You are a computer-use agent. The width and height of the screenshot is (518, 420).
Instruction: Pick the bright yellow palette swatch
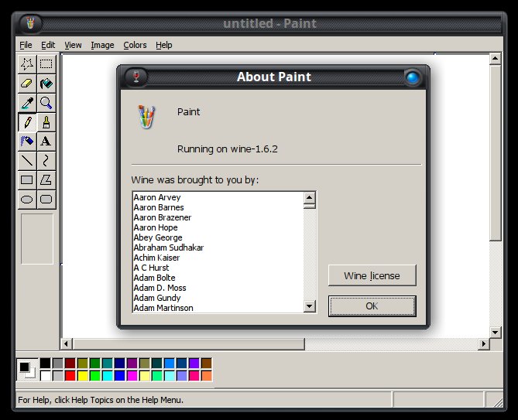[x=83, y=376]
